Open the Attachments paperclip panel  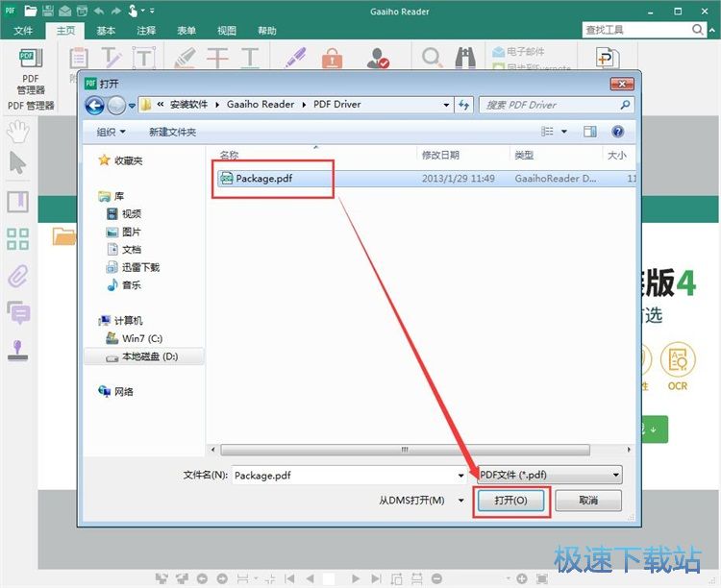pos(18,277)
